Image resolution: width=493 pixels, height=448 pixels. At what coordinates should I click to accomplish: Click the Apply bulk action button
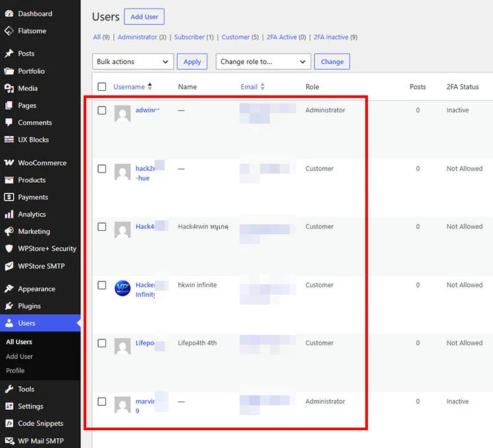pos(192,62)
